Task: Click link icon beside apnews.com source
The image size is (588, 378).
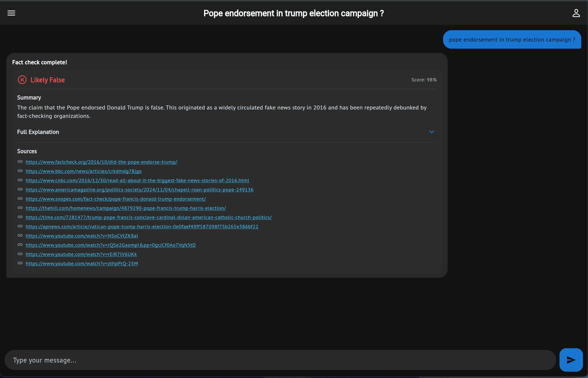Action: click(20, 226)
